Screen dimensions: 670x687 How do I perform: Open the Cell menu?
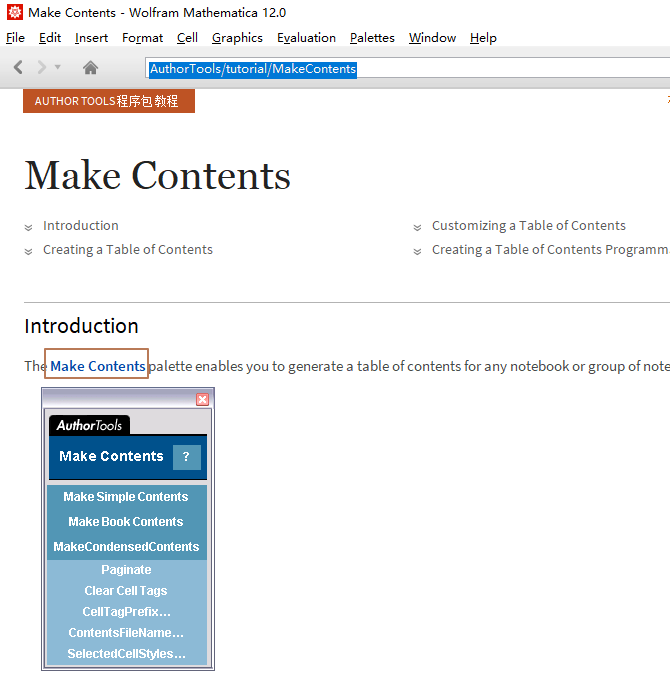(x=187, y=38)
